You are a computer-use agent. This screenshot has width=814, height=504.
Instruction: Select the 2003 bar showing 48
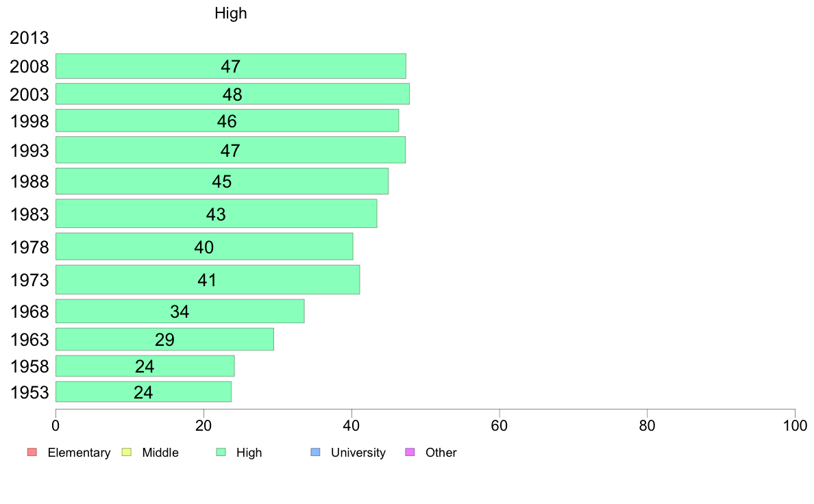point(232,94)
